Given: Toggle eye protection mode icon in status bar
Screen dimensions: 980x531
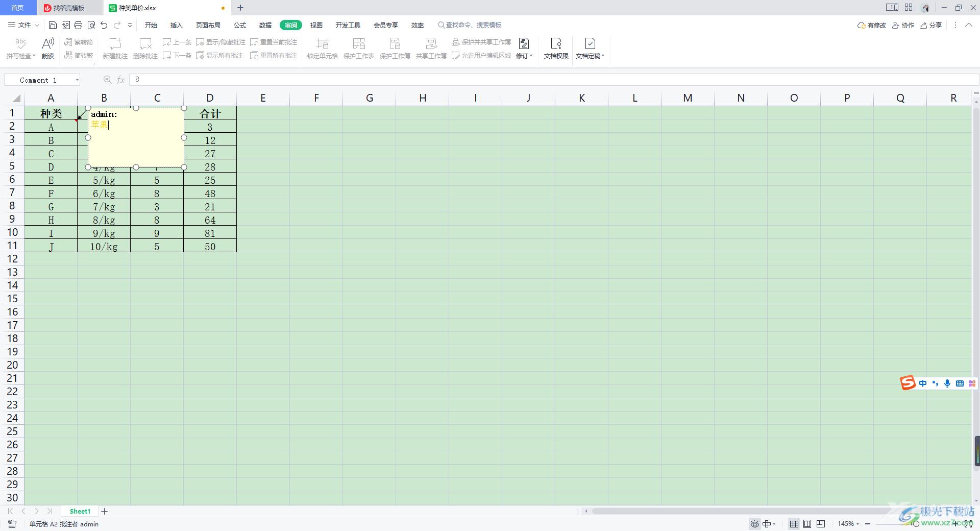Looking at the screenshot, I should point(755,524).
